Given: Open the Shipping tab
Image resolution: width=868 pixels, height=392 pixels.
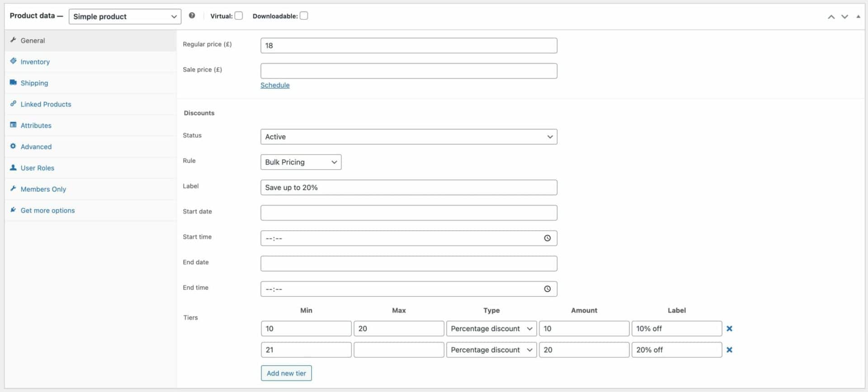Looking at the screenshot, I should (x=90, y=83).
